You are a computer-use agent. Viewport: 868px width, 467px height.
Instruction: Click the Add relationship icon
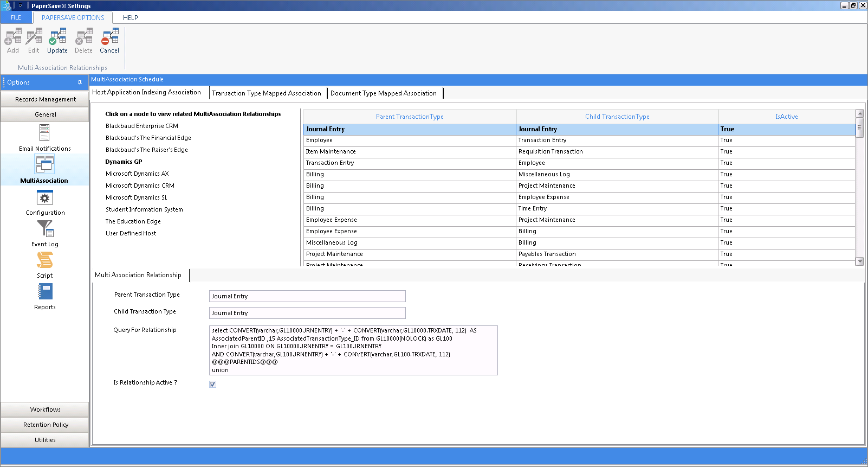coord(13,37)
